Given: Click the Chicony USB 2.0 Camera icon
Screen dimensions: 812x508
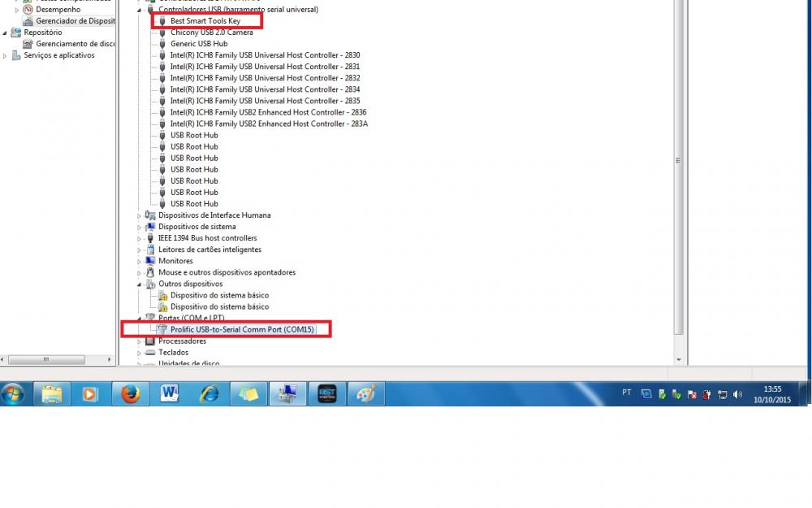Looking at the screenshot, I should (162, 33).
